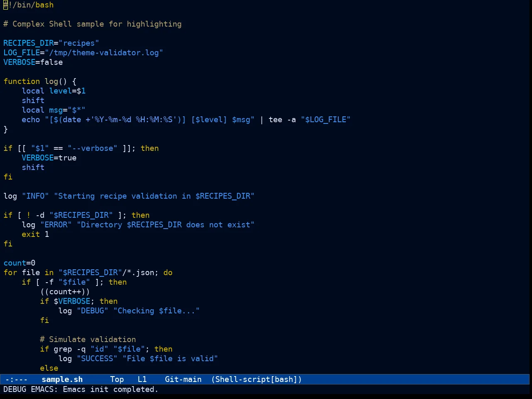Click the 'local level=$1' line
The image size is (532, 399).
[54, 91]
